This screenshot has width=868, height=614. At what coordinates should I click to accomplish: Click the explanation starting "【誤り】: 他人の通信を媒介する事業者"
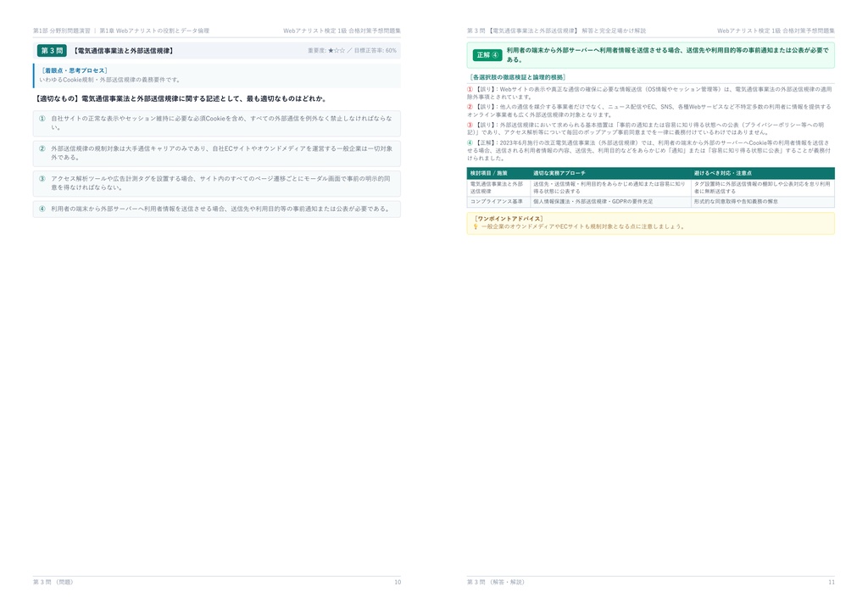(x=650, y=111)
